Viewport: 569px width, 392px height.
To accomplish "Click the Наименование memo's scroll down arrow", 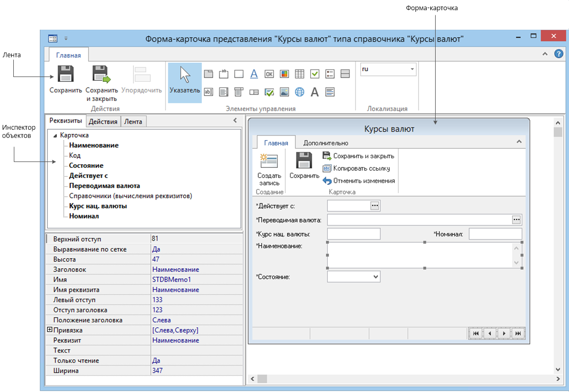I will click(516, 263).
